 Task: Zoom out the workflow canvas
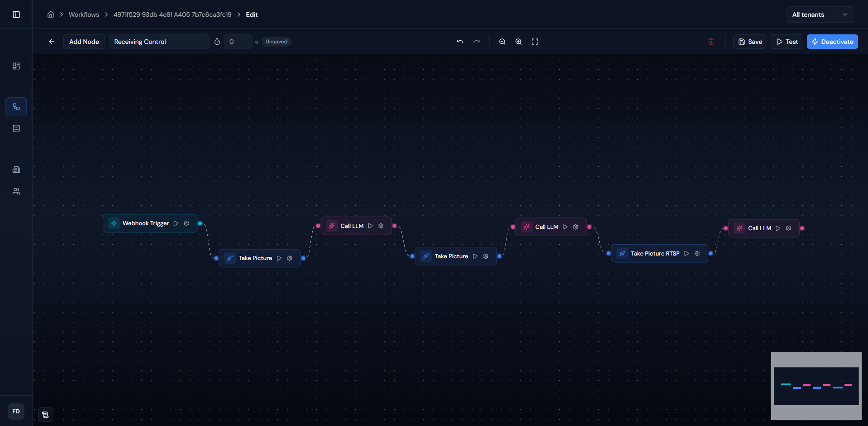[502, 42]
